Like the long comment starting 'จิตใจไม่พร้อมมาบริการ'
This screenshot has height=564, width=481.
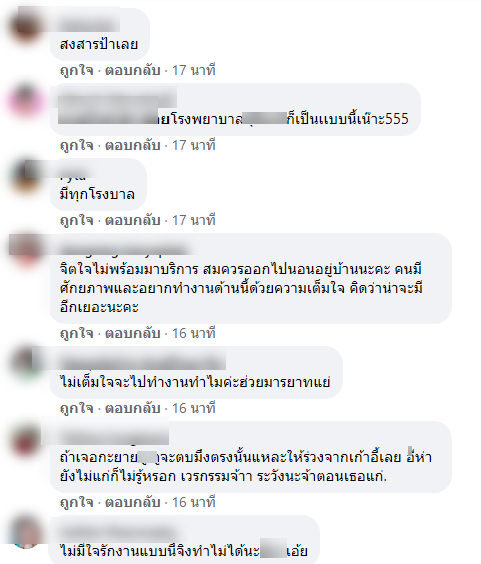(77, 333)
